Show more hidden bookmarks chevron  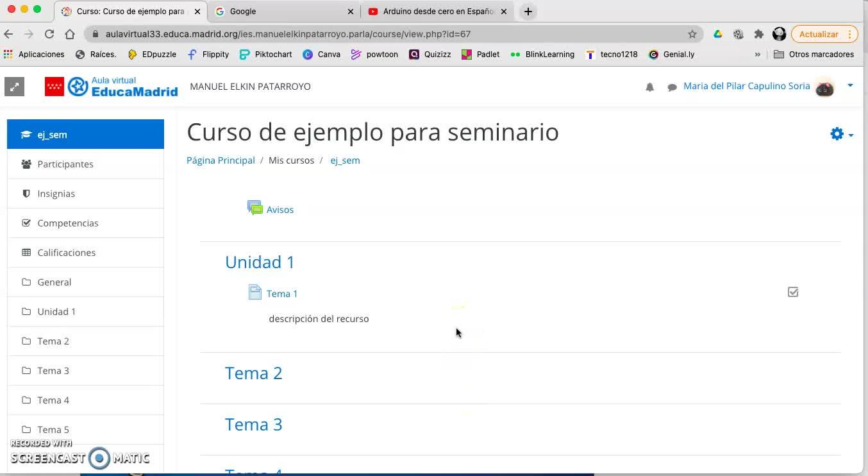pyautogui.click(x=757, y=55)
